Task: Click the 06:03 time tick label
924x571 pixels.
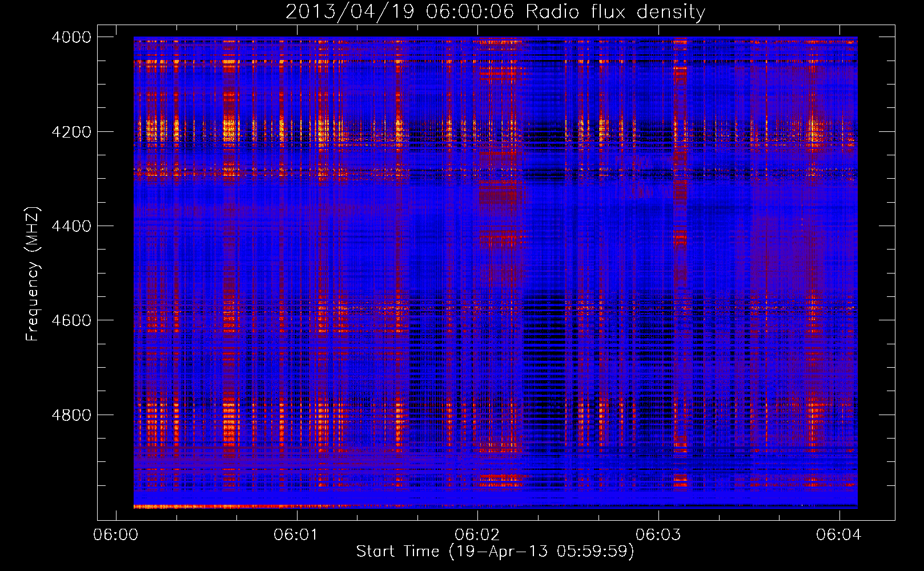Action: point(658,535)
